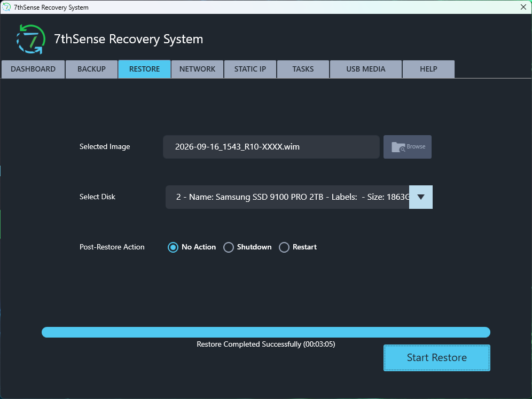Click the 'Select Disk' label
The width and height of the screenshot is (532, 399).
pyautogui.click(x=97, y=197)
